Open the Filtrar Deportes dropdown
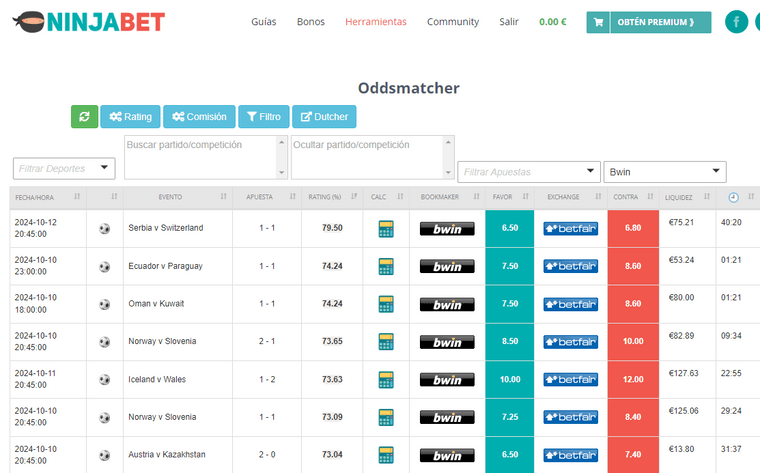The image size is (760, 473). [64, 169]
